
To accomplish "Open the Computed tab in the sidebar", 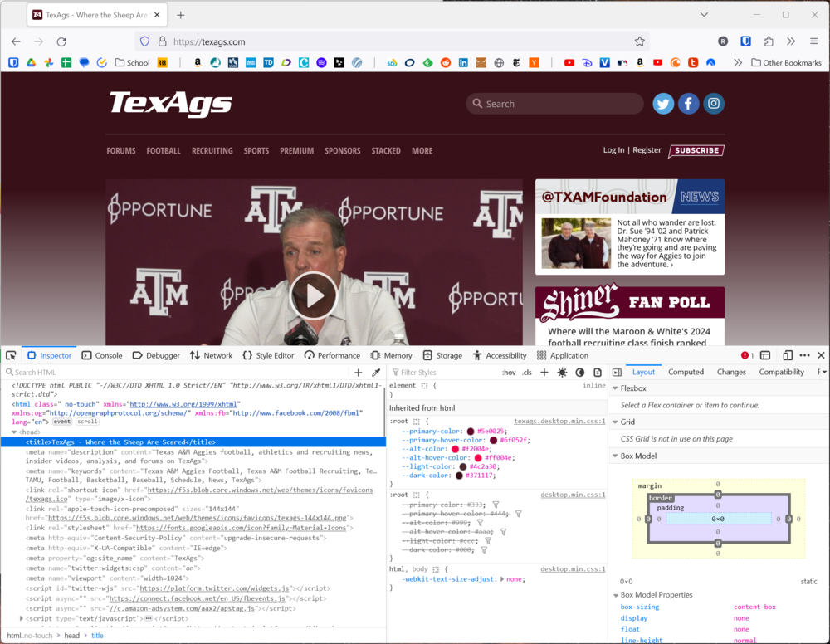I will 686,372.
